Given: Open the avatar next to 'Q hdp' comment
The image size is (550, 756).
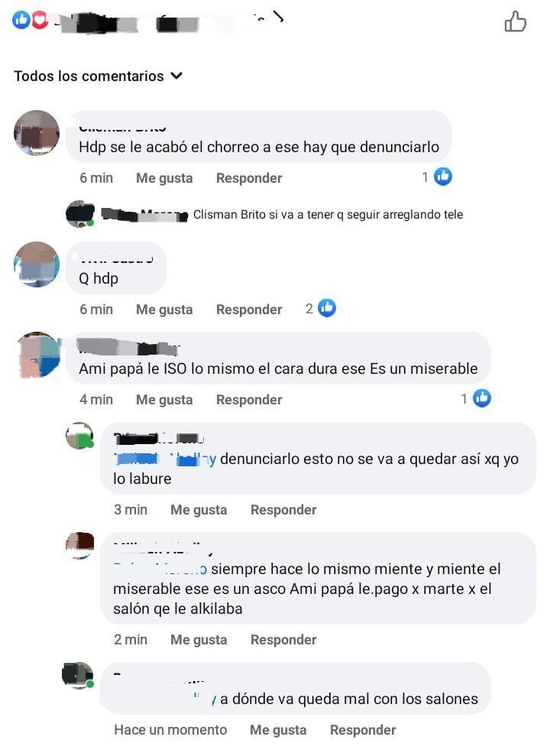Looking at the screenshot, I should click(37, 264).
